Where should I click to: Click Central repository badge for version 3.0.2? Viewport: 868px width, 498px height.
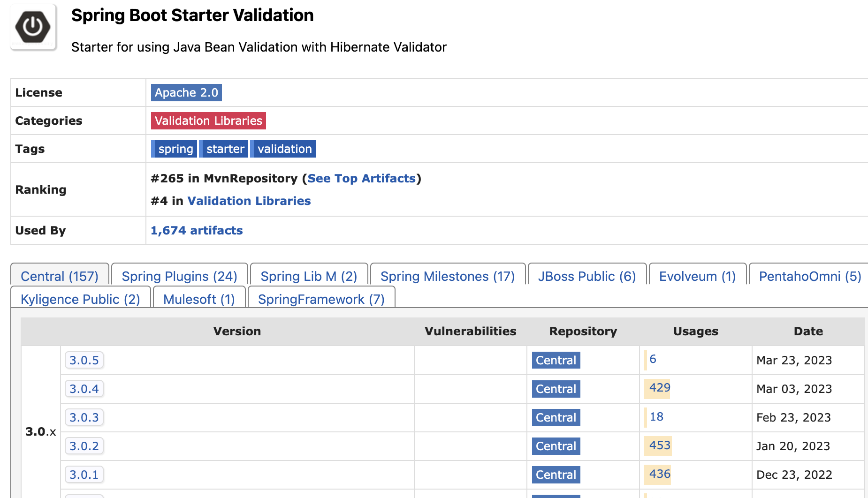tap(556, 446)
